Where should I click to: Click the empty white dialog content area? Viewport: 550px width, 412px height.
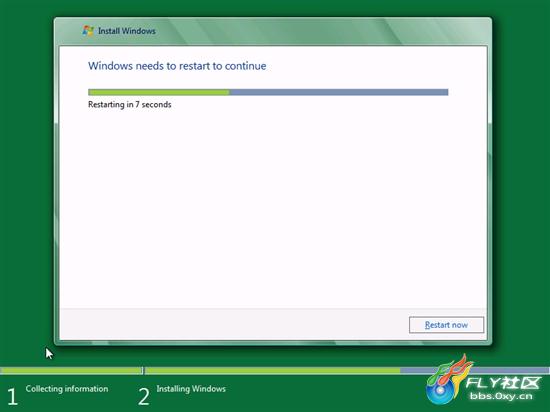tap(273, 207)
